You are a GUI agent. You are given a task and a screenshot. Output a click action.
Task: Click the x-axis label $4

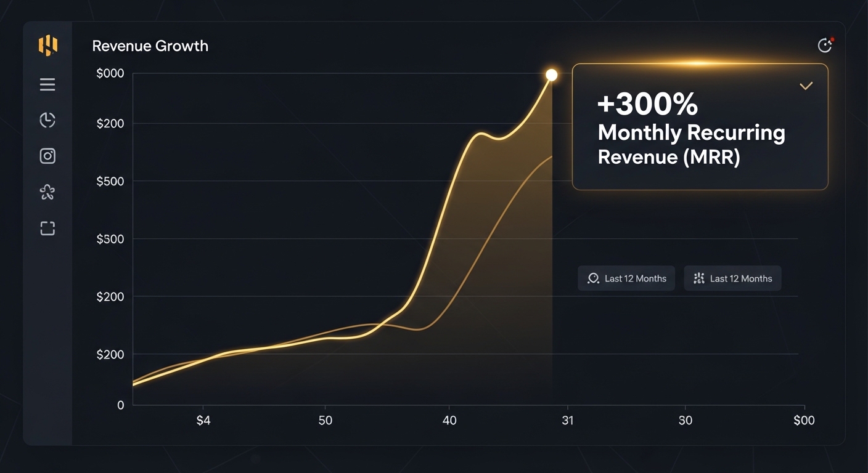point(203,421)
